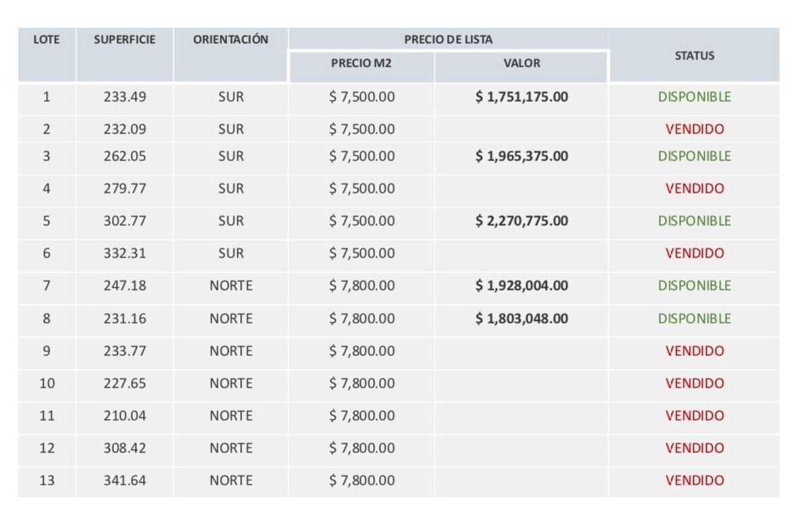The width and height of the screenshot is (806, 532).
Task: Click surface cell 233.49
Action: (x=125, y=97)
